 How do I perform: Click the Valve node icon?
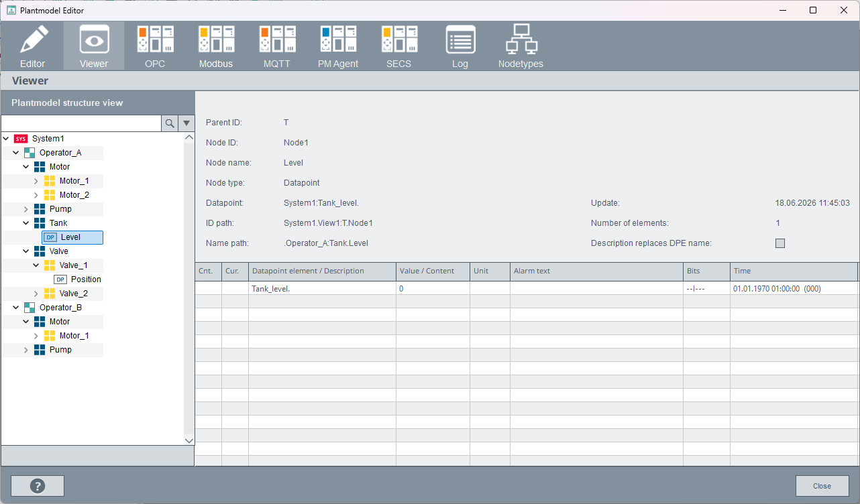(x=40, y=251)
